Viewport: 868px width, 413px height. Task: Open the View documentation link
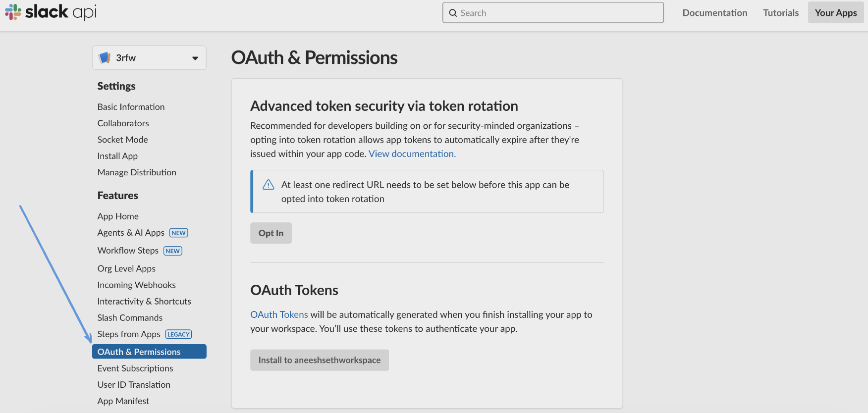point(412,154)
